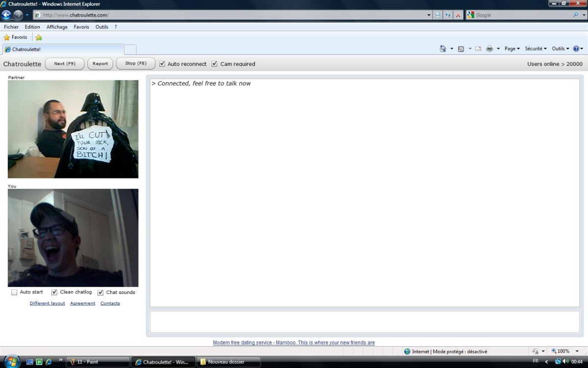Open a new blank tab
The image size is (588, 368).
(x=130, y=50)
